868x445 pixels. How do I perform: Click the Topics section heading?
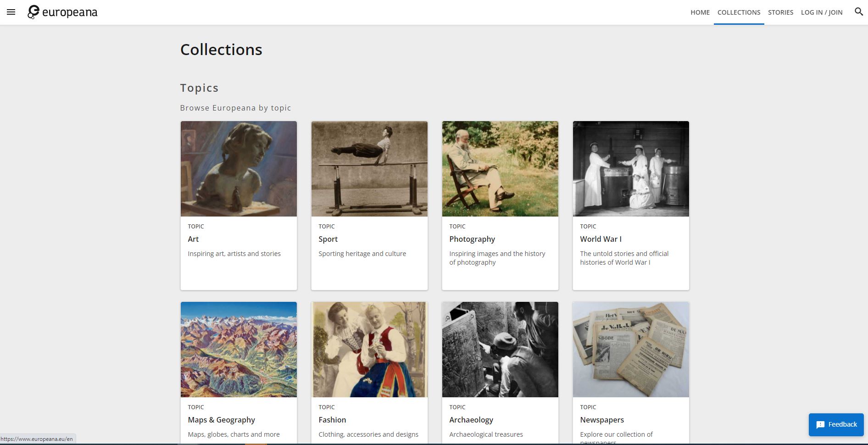pos(199,88)
